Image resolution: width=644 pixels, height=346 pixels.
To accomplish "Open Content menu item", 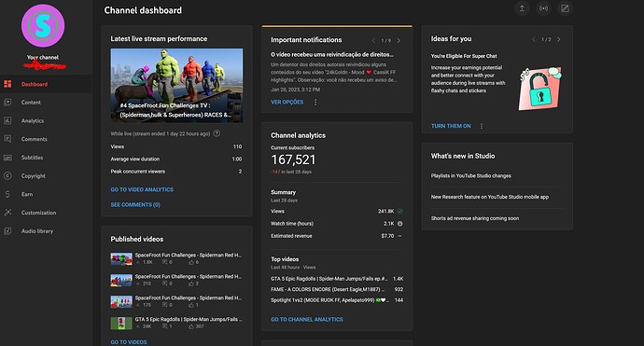I will pos(46,103).
